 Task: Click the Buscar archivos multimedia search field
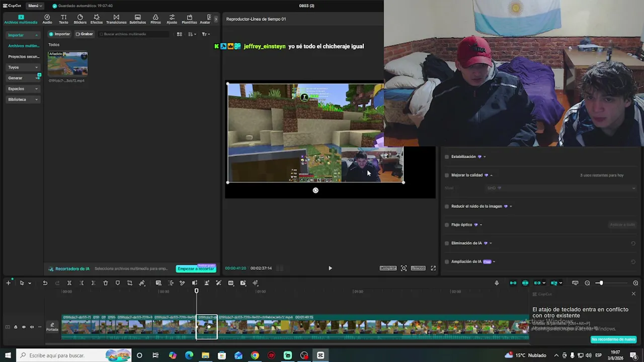[134, 34]
